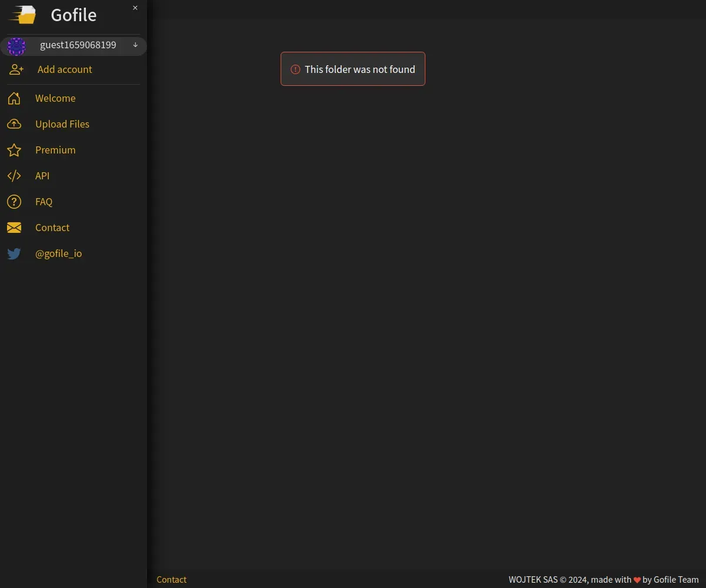Viewport: 706px width, 588px height.
Task: Click the WOJTEK SAS © 2024 footer text
Action: coord(548,580)
